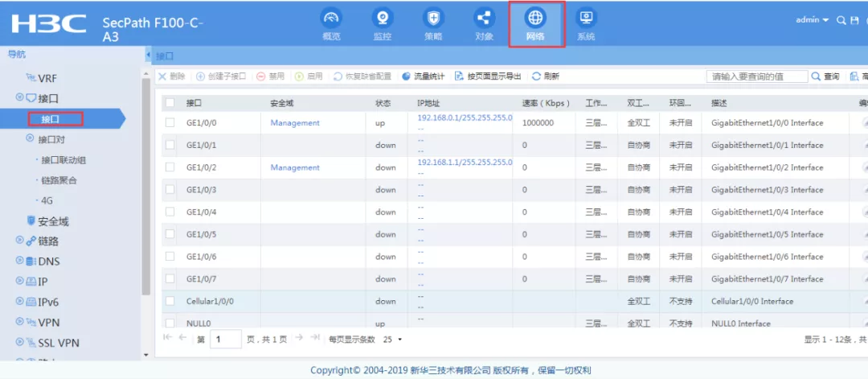Open the 系统 system icon
The width and height of the screenshot is (868, 379).
click(x=586, y=19)
